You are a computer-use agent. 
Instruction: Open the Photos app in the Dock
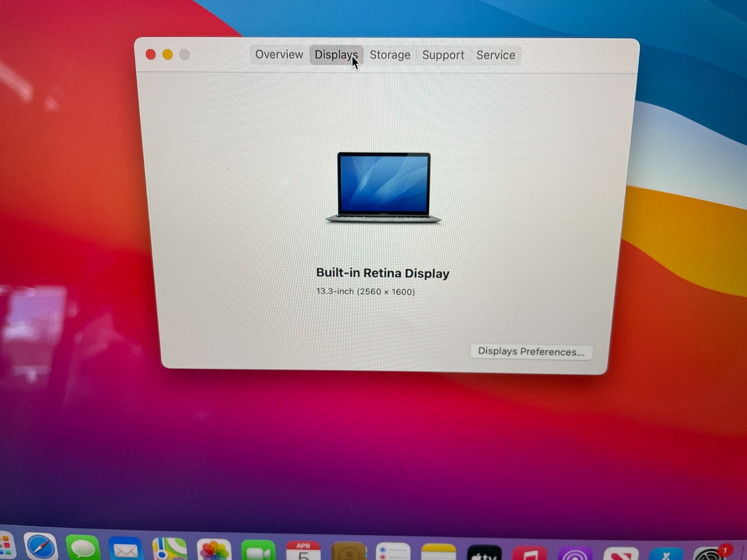tap(214, 550)
